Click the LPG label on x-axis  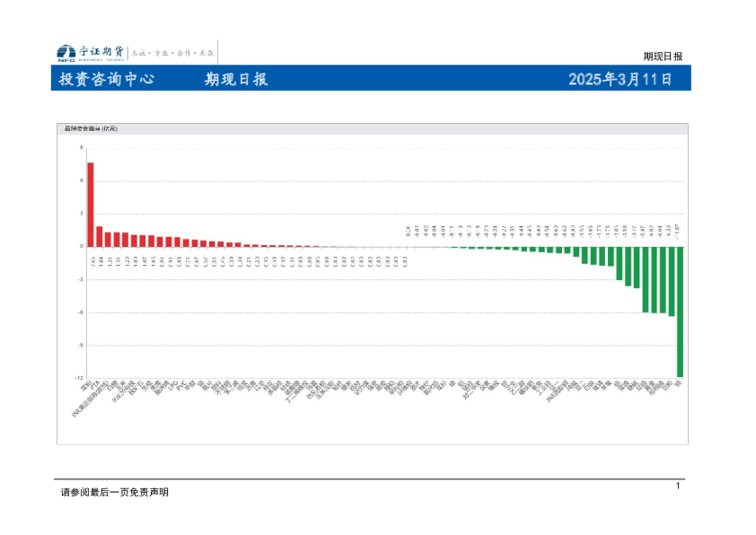coord(173,384)
